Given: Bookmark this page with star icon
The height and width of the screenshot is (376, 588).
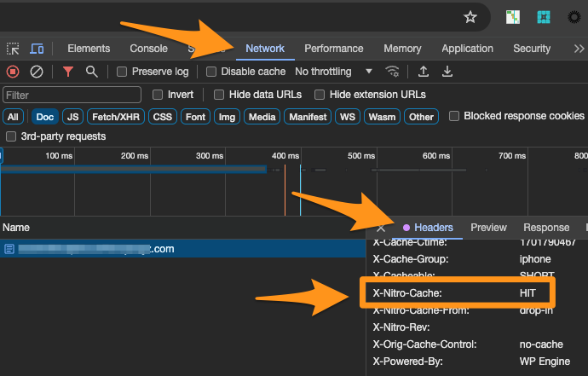Looking at the screenshot, I should pyautogui.click(x=470, y=16).
